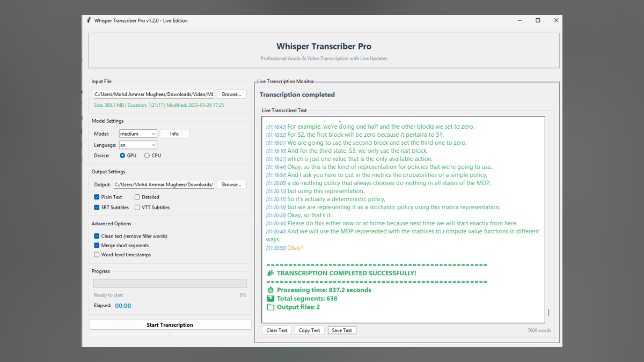This screenshot has height=362, width=644.
Task: Open the Language dropdown showing en
Action: [138, 145]
